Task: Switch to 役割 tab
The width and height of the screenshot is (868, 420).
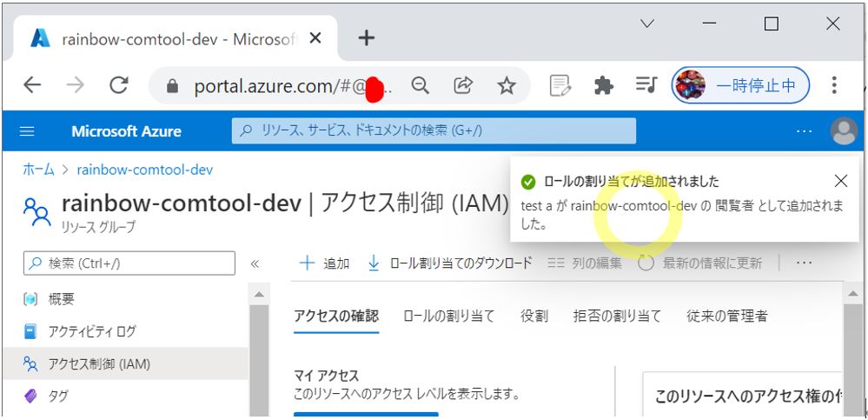Action: pos(534,316)
